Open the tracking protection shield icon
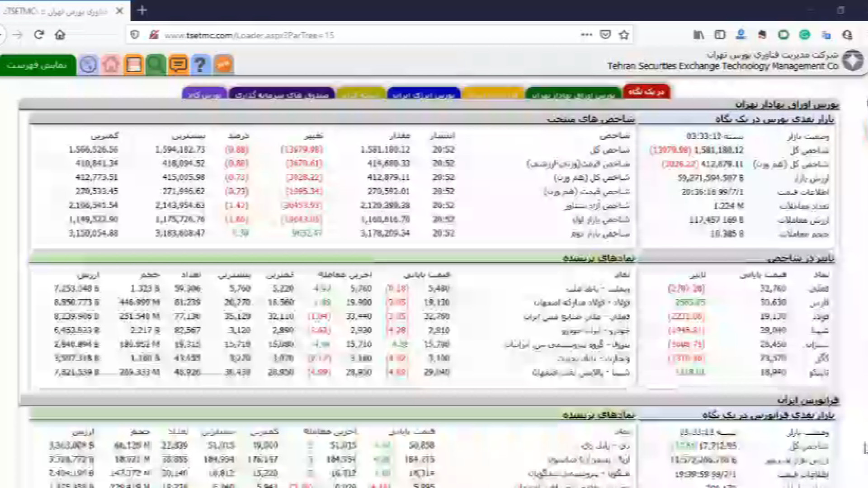 tap(135, 35)
